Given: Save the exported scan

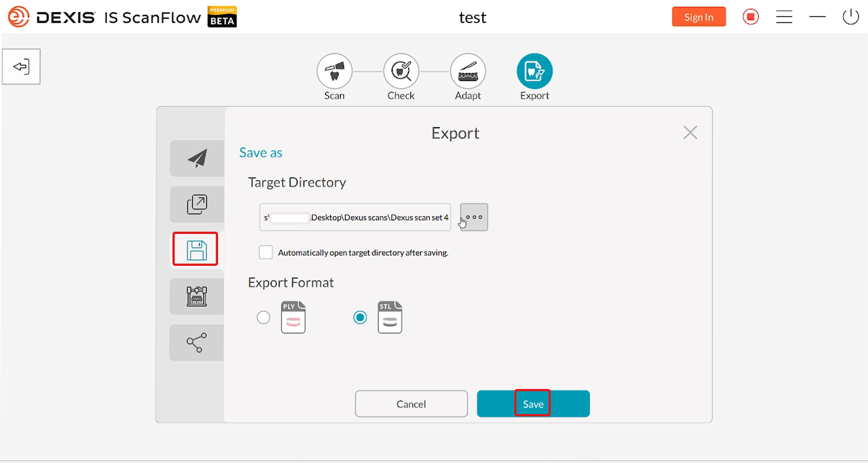Looking at the screenshot, I should point(533,404).
